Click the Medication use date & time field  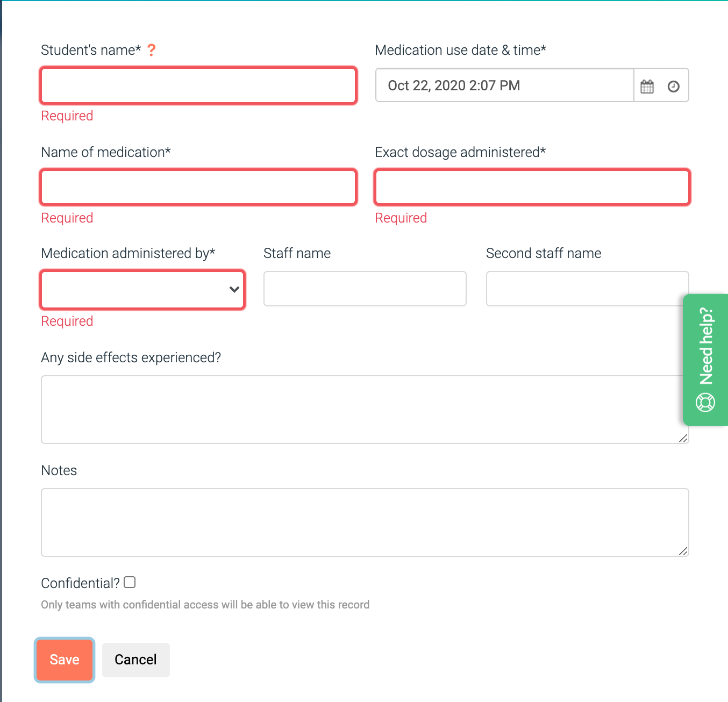[504, 85]
